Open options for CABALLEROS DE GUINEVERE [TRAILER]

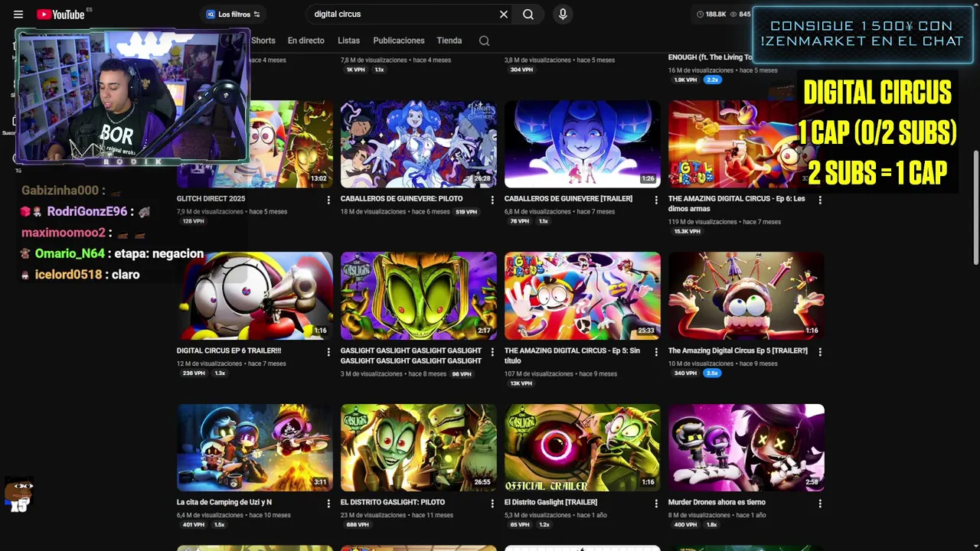pos(656,200)
